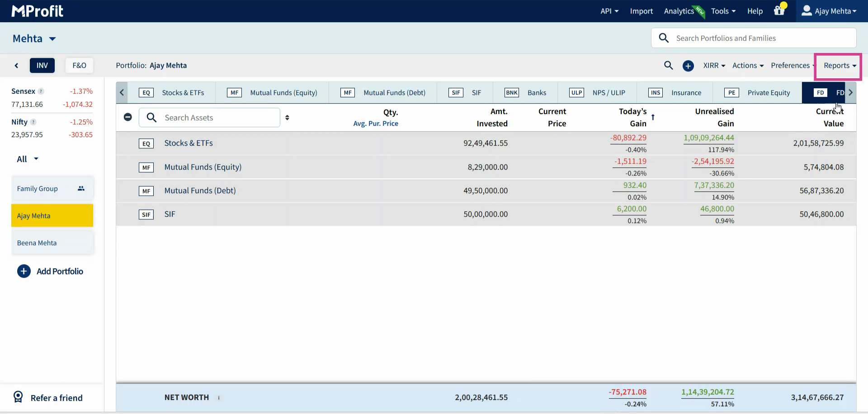This screenshot has height=414, width=868.
Task: Click the Net Worth info icon
Action: 219,398
